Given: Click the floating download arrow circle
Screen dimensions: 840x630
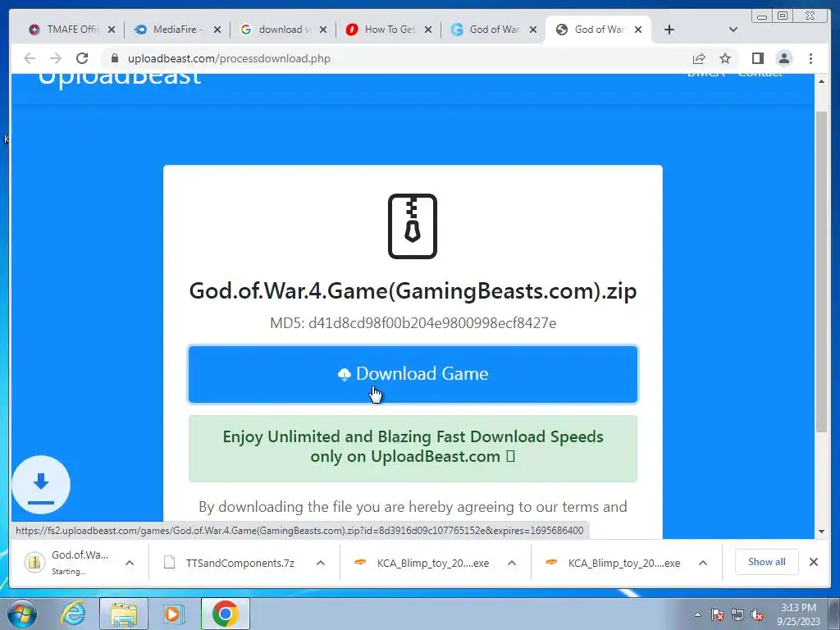Looking at the screenshot, I should [41, 485].
